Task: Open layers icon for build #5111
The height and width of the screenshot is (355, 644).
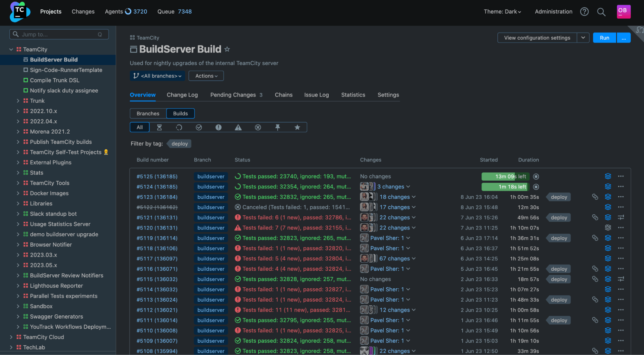Action: tap(608, 320)
